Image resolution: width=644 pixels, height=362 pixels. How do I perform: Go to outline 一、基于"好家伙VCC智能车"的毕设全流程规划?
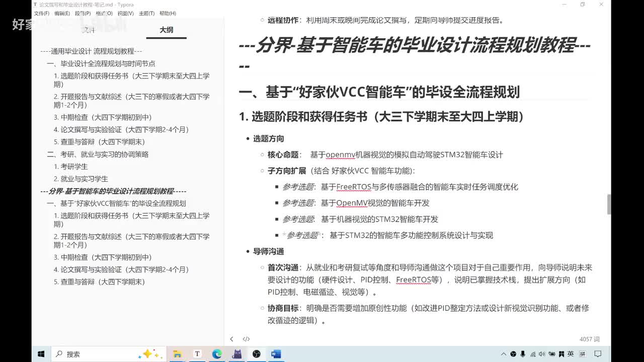pyautogui.click(x=116, y=204)
